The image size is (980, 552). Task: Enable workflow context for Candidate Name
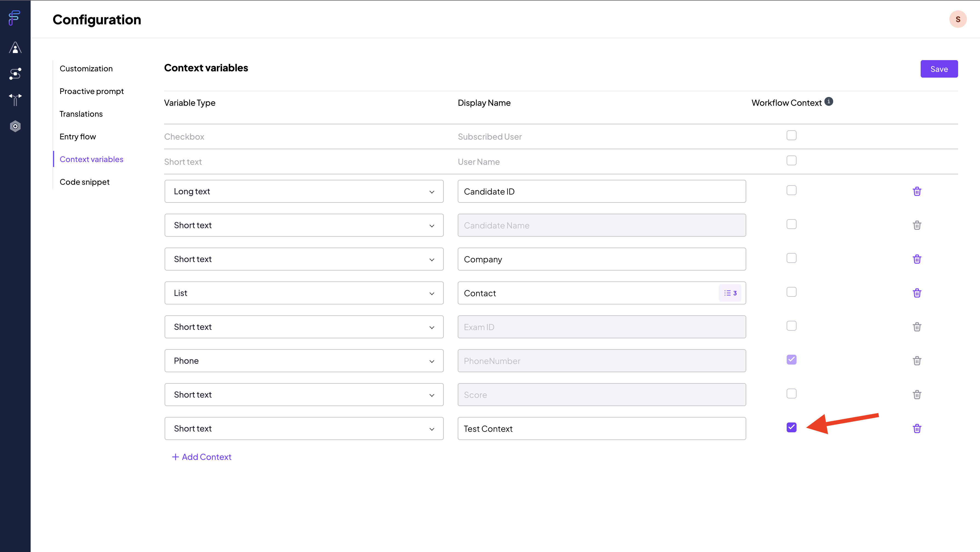(791, 224)
